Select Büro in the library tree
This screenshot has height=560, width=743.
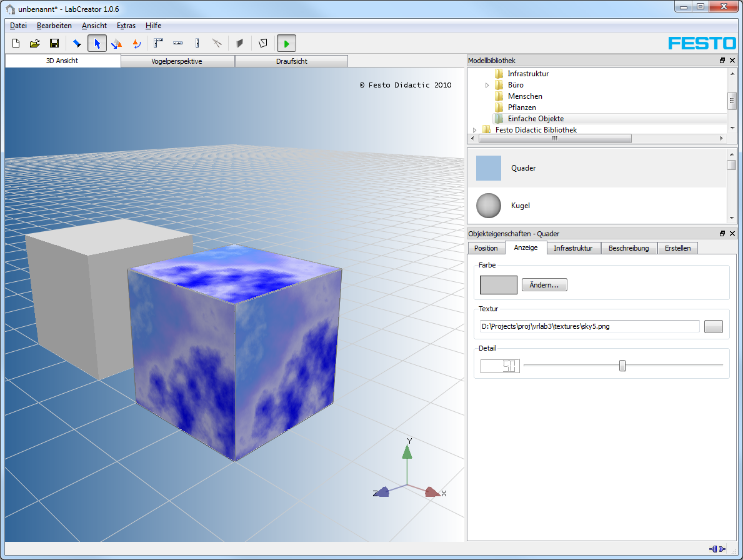[x=516, y=85]
